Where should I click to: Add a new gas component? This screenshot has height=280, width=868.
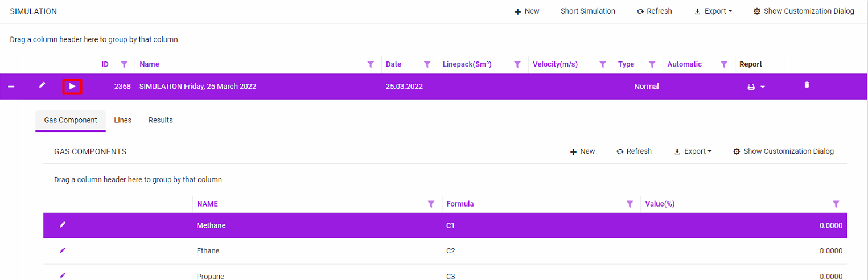pyautogui.click(x=582, y=151)
